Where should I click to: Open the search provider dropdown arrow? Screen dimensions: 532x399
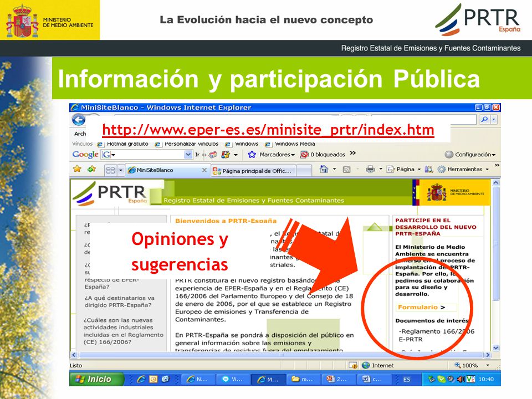(x=494, y=120)
